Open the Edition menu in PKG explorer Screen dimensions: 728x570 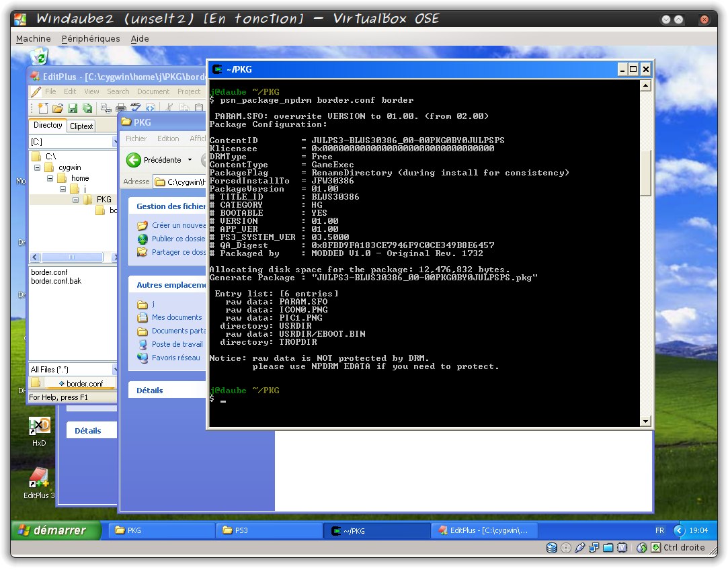click(x=168, y=138)
